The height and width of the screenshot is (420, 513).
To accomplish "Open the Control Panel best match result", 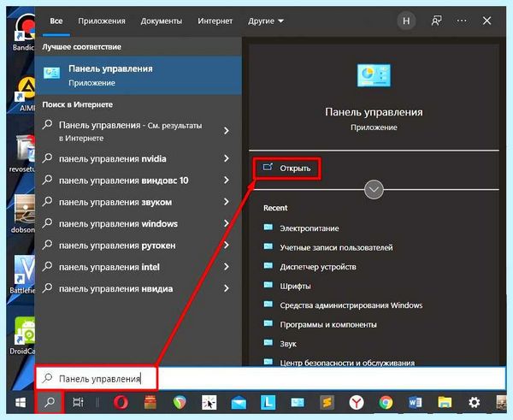I will click(x=138, y=75).
